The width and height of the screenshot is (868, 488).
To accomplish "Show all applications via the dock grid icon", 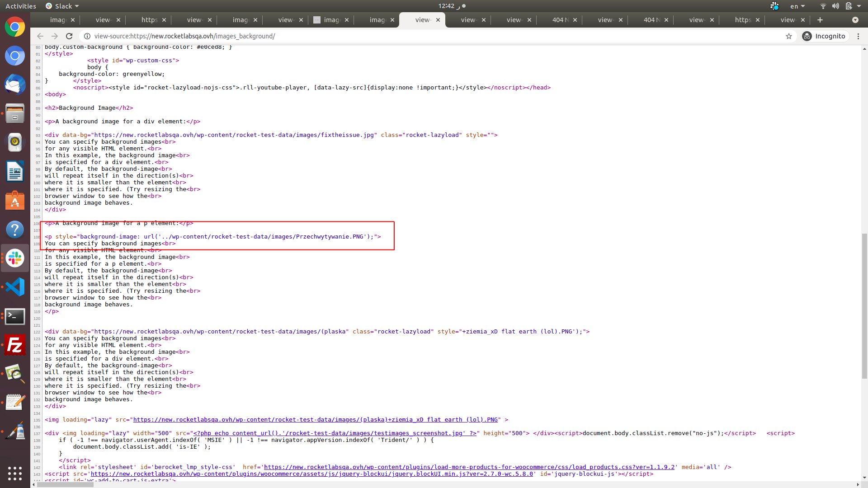I will pos(15,474).
